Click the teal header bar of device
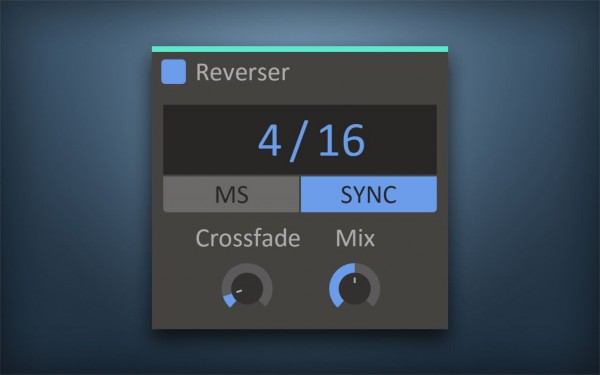The height and width of the screenshot is (375, 600). 300,49
